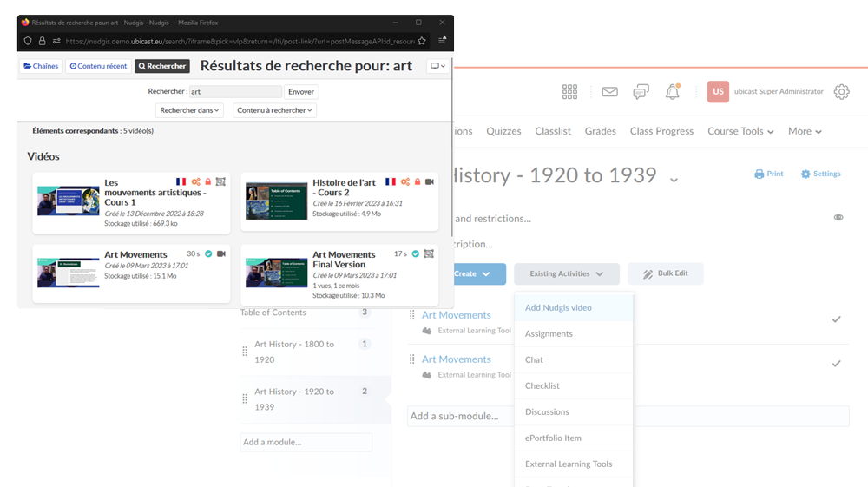Toggle completion check for second Art Movements
Screen dimensions: 868x487
point(836,364)
